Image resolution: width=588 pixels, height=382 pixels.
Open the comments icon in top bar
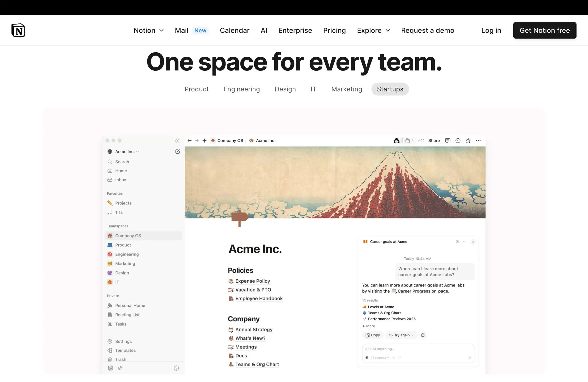(x=447, y=140)
